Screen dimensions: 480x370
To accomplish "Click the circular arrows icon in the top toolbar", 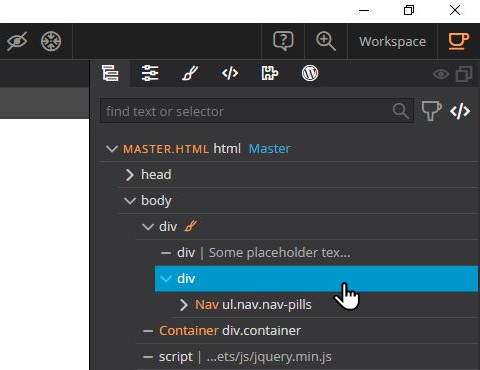I will (51, 41).
